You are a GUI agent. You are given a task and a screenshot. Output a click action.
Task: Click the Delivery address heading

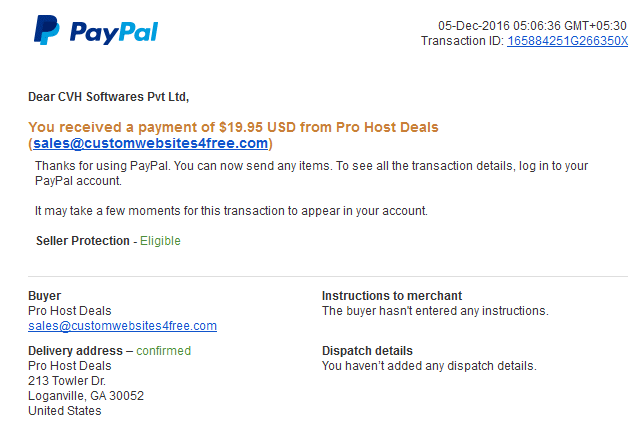pyautogui.click(x=75, y=351)
